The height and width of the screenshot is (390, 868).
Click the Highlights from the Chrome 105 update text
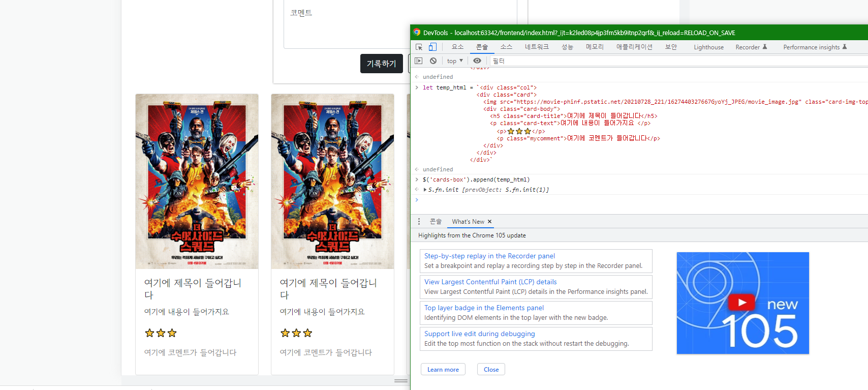click(472, 235)
